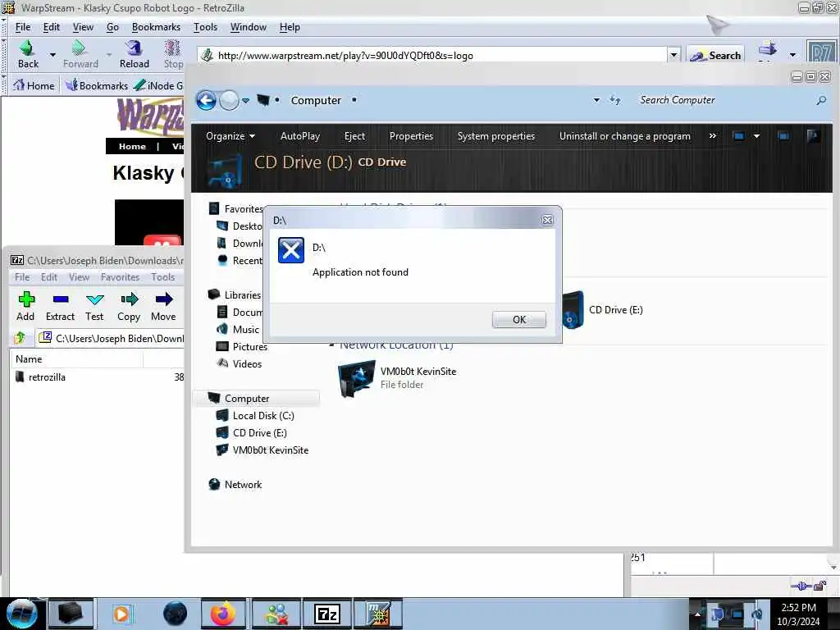Click the Firefox icon on the taskbar
This screenshot has height=630, width=840.
[x=223, y=614]
